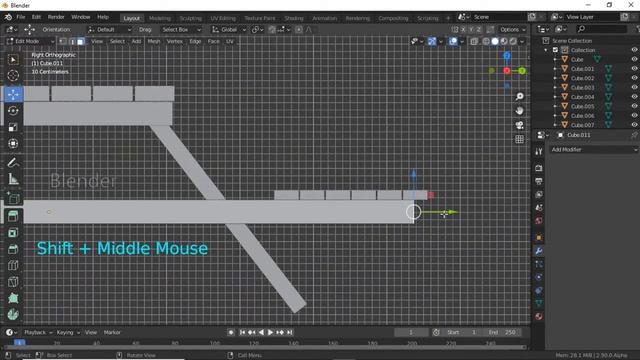
Task: Activate the Rotate tool
Action: 13,111
